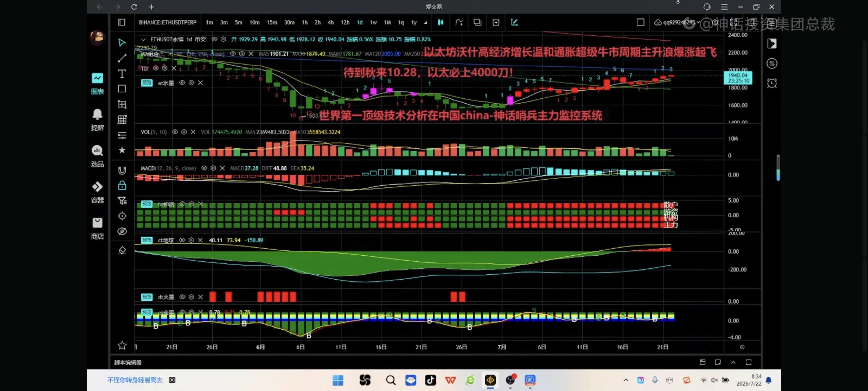Open the 容器 section
The height and width of the screenshot is (391, 868).
tap(97, 192)
